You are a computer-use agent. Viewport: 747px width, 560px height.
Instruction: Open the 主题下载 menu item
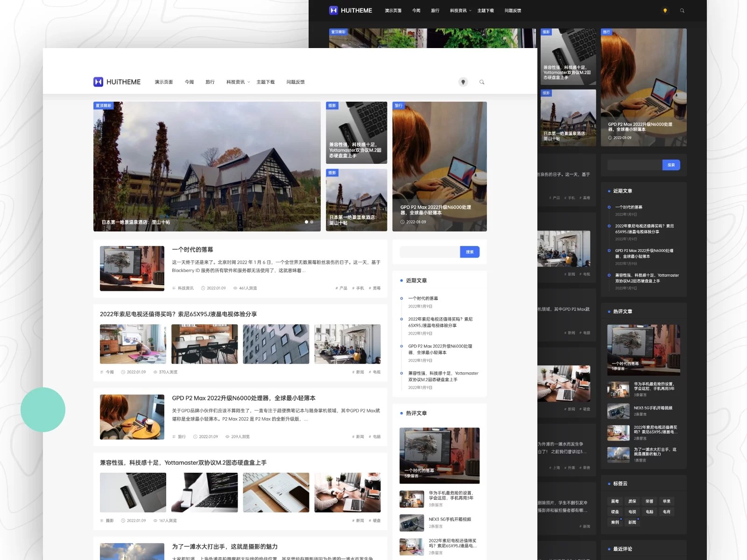click(x=266, y=82)
